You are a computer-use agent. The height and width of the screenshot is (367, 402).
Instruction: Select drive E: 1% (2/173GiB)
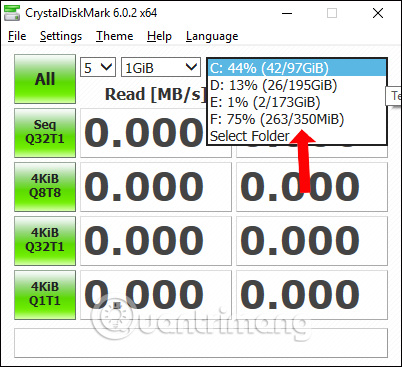click(297, 102)
